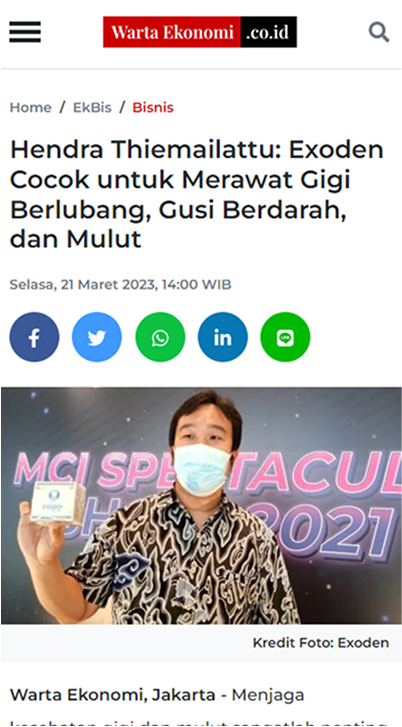Screen dimensions: 402x727
Task: Open the article photo of masked man
Action: click(x=201, y=505)
